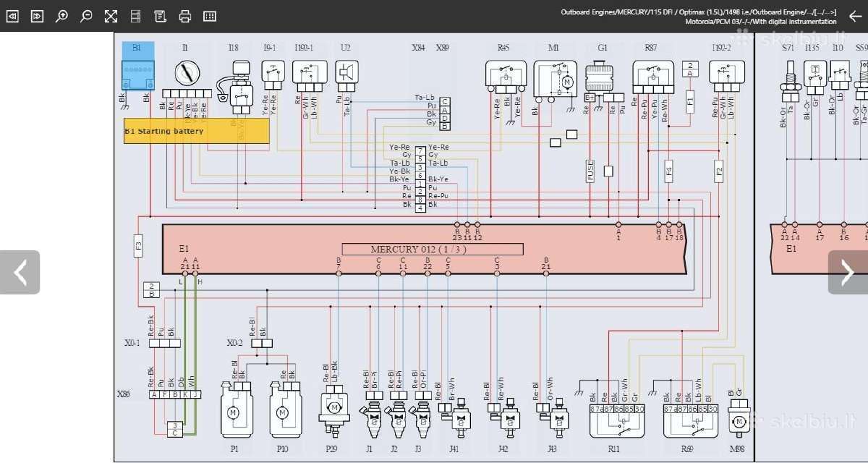Show the previous gallery image with the left chevron
868x463 pixels.
point(20,272)
